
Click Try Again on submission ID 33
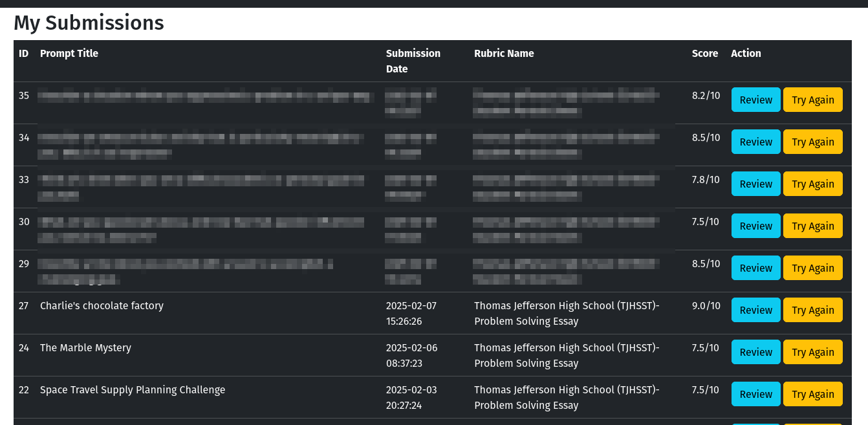(812, 184)
